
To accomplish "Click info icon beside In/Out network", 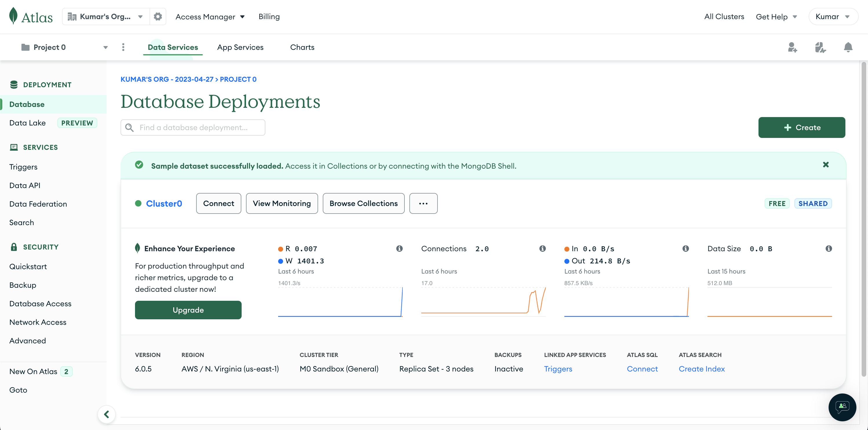I will [686, 248].
